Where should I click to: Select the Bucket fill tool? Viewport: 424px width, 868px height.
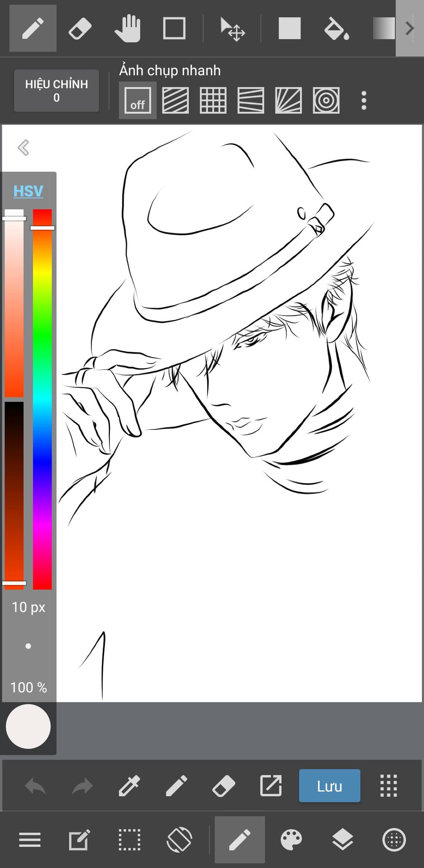pyautogui.click(x=337, y=28)
